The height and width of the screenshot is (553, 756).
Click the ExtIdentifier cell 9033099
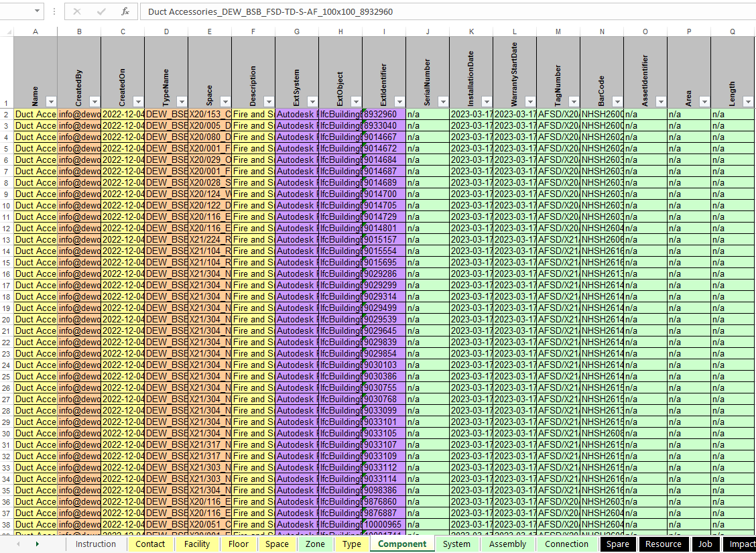pyautogui.click(x=384, y=410)
